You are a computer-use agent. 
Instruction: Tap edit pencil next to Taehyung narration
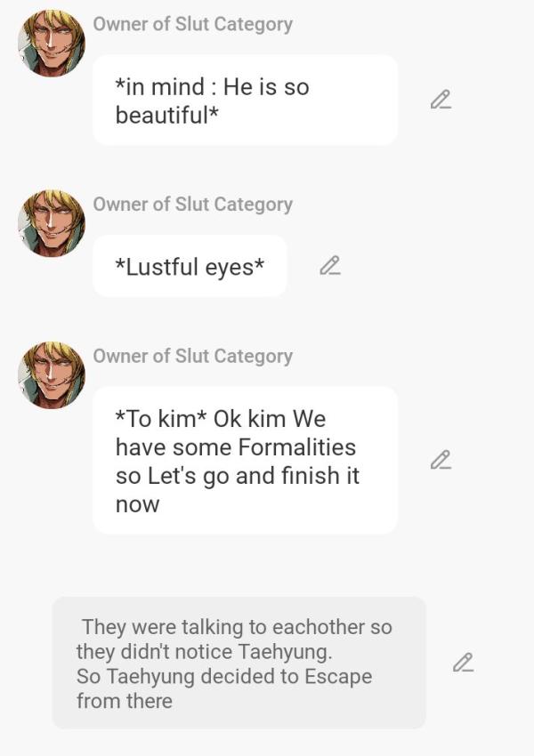(x=463, y=663)
